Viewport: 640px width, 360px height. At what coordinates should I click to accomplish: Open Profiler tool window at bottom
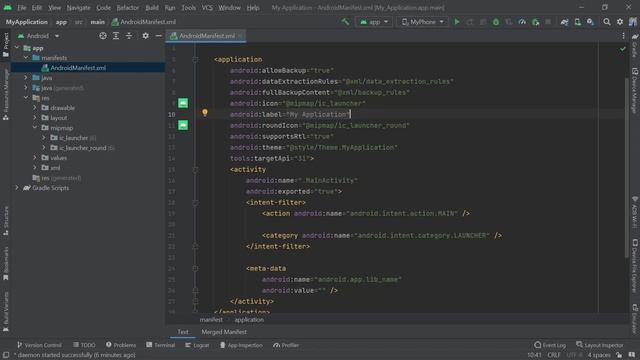[x=286, y=345]
